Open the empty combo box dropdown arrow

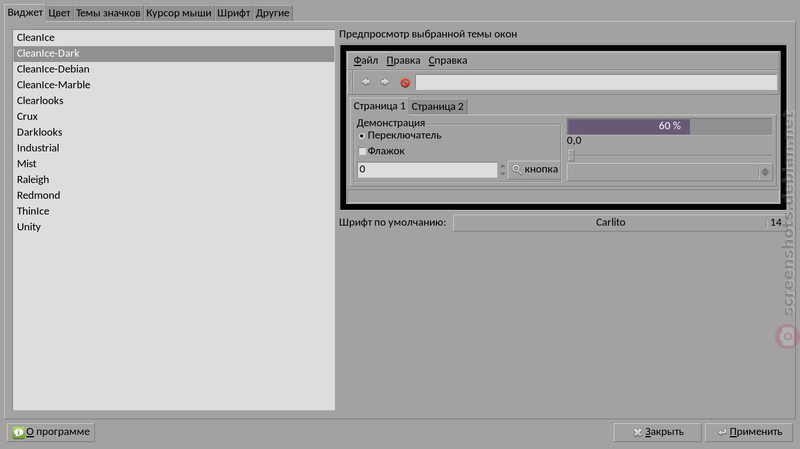(765, 172)
